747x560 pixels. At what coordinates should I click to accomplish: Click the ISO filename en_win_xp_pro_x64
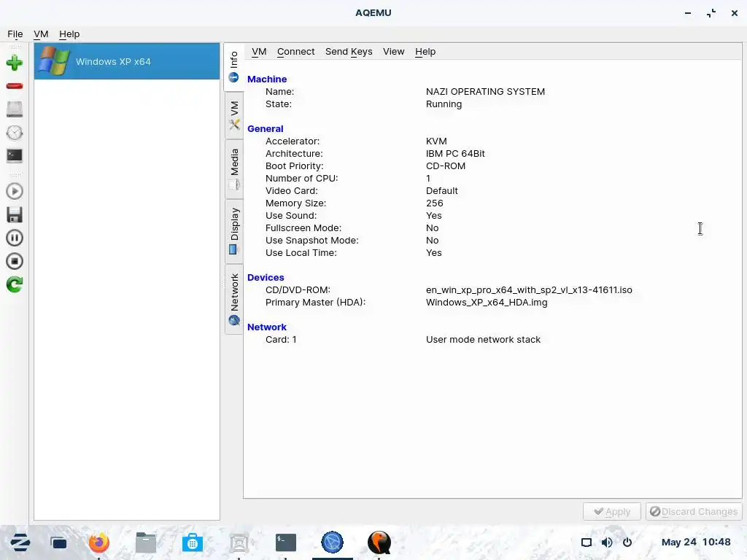coord(529,289)
